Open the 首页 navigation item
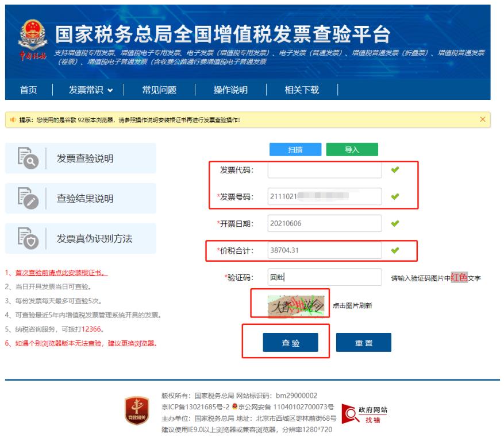Image resolution: width=504 pixels, height=438 pixels. point(29,90)
